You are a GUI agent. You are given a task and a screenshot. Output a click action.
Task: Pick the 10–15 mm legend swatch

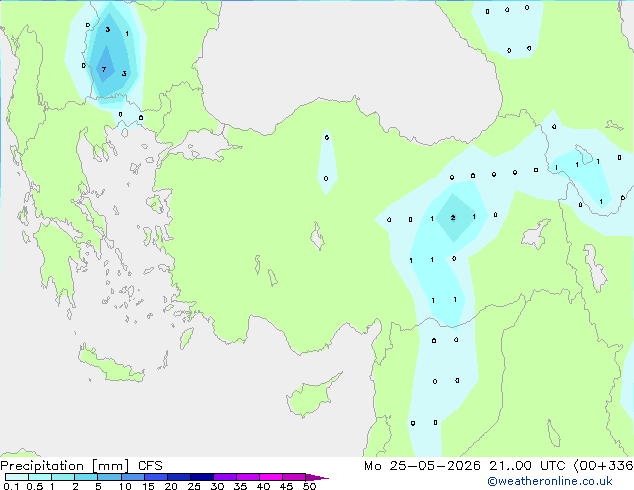point(132,477)
